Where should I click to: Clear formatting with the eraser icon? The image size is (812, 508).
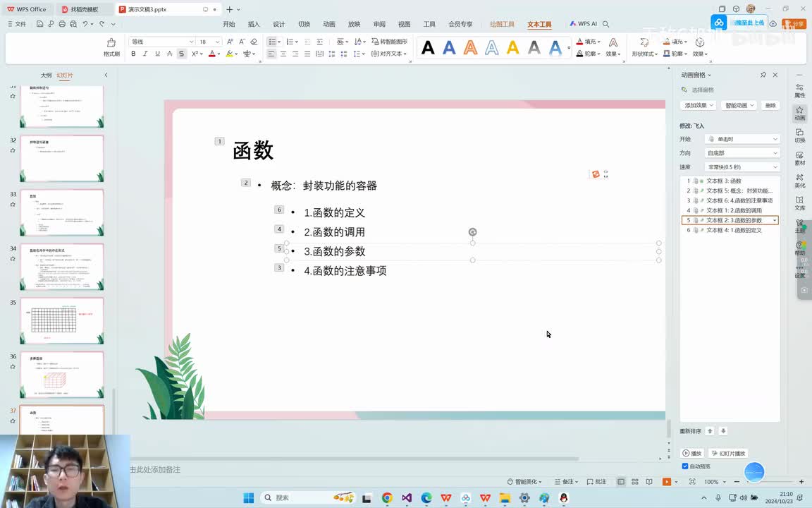coord(254,42)
